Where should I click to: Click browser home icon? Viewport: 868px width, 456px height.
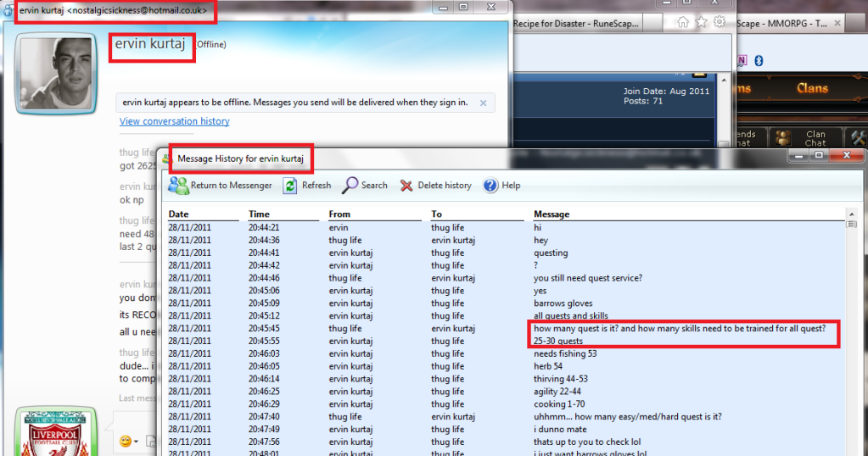point(683,22)
